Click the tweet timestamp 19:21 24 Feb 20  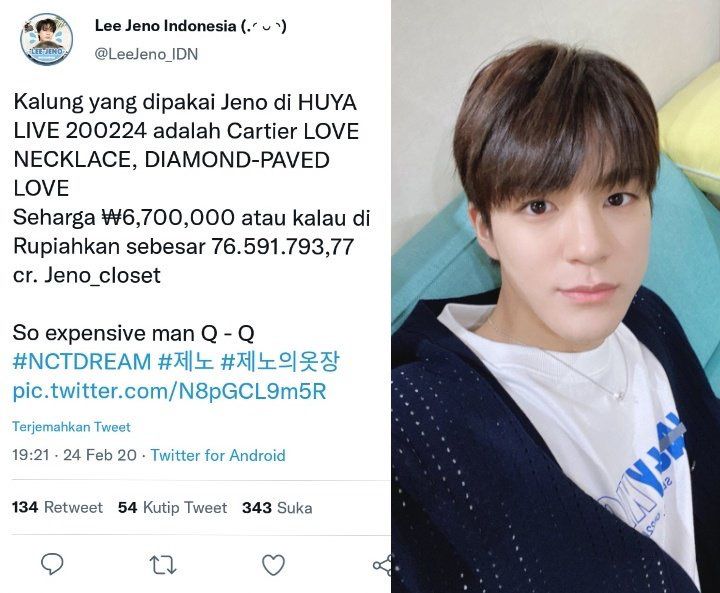(74, 455)
